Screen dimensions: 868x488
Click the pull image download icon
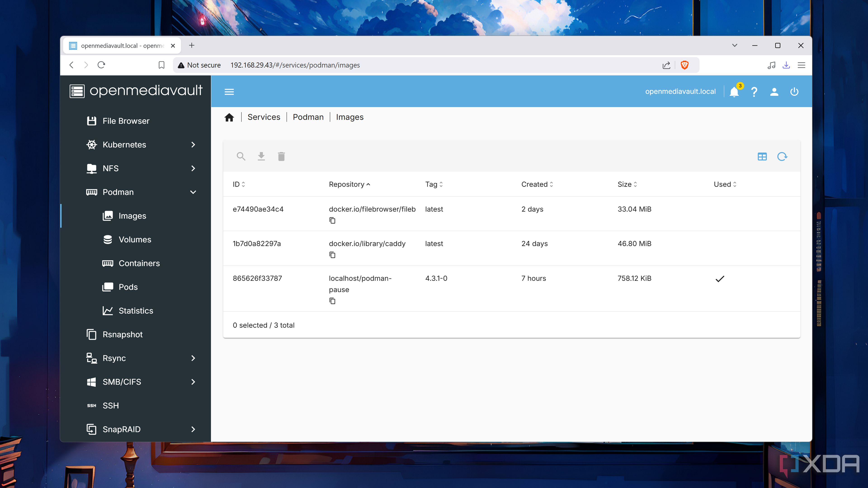click(x=261, y=156)
